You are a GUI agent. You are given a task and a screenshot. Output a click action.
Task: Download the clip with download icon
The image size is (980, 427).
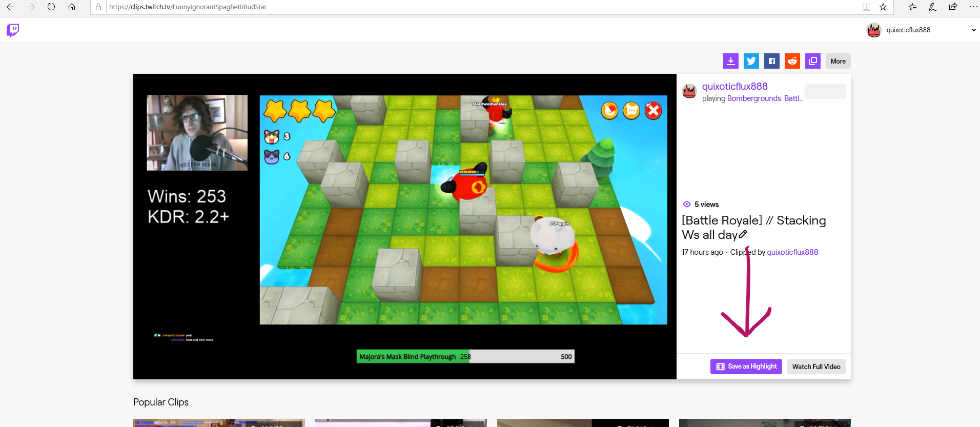(x=731, y=61)
